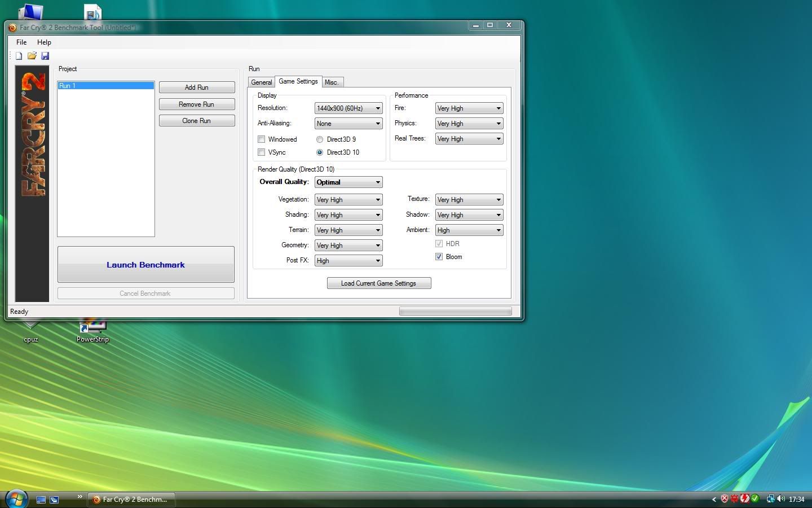Click the Show Desktop quick launch icon
Viewport: 812px width, 508px height.
(x=41, y=500)
